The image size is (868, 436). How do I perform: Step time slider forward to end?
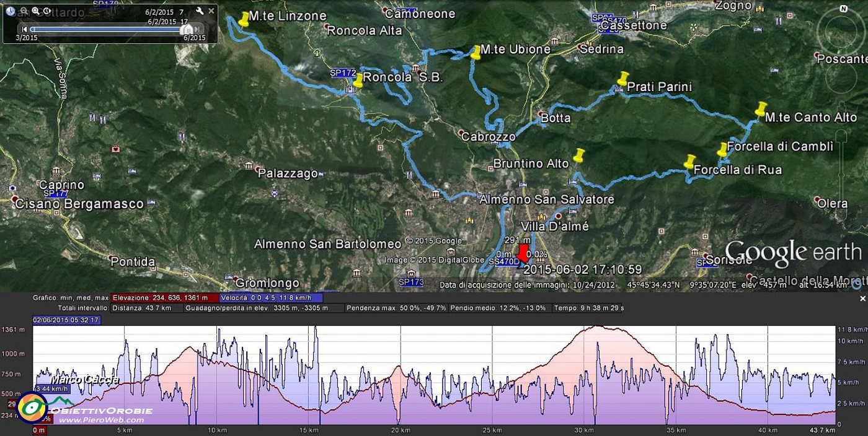pos(198,29)
